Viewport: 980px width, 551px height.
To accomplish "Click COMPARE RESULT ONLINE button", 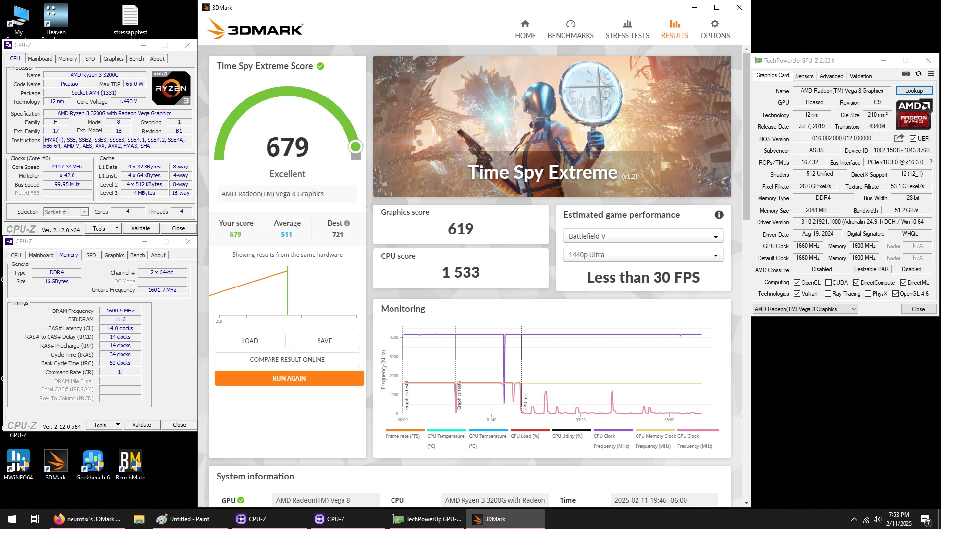I will [287, 359].
